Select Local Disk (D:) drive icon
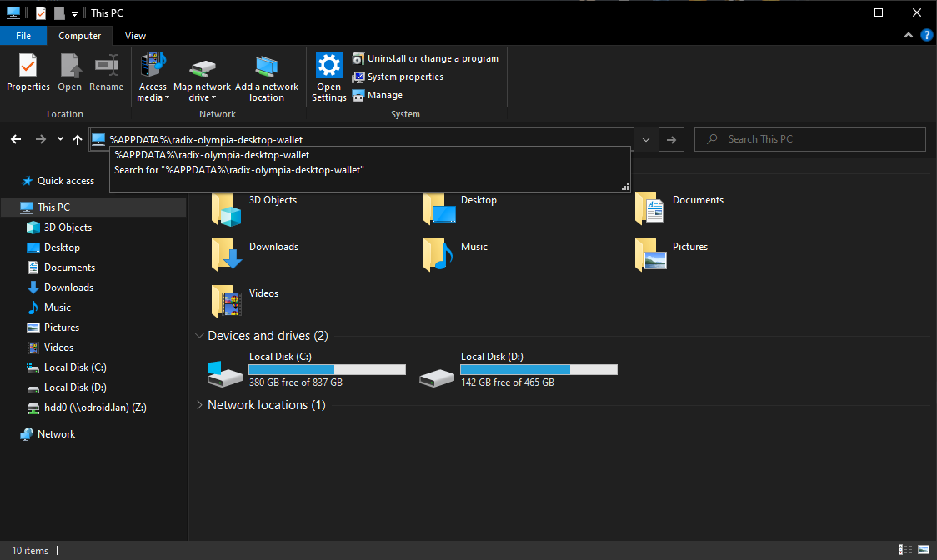Viewport: 937px width, 560px height. coord(437,377)
